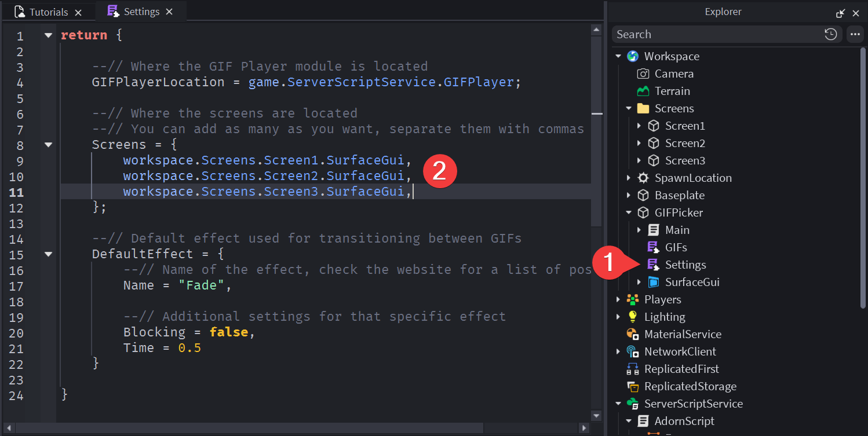Image resolution: width=868 pixels, height=436 pixels.
Task: Click the Workspace globe icon
Action: click(633, 56)
